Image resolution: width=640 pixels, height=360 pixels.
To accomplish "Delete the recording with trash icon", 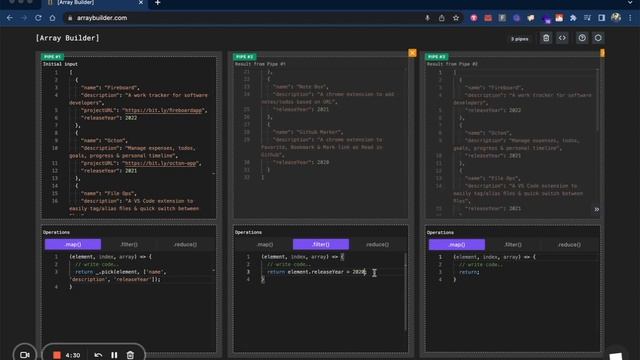I will (x=130, y=355).
